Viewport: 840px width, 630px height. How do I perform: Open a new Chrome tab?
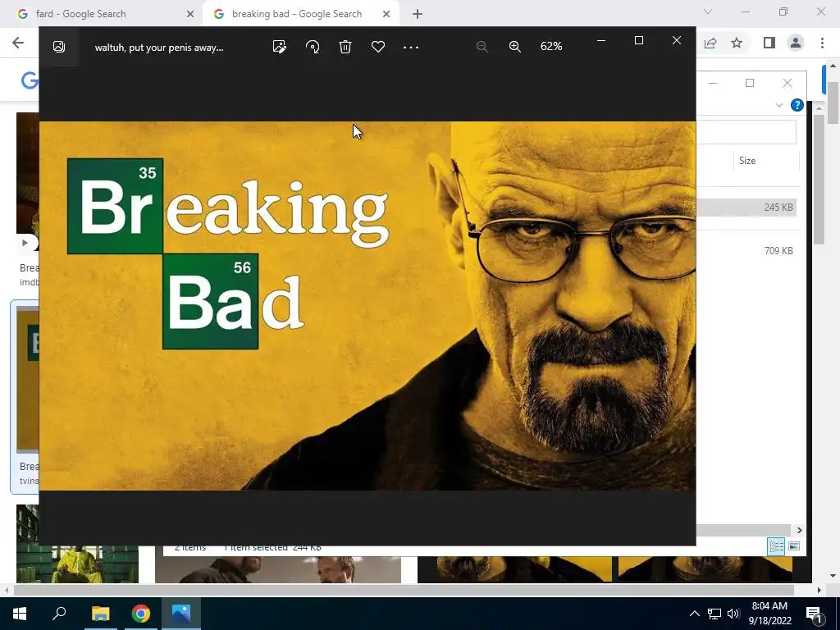pyautogui.click(x=418, y=14)
